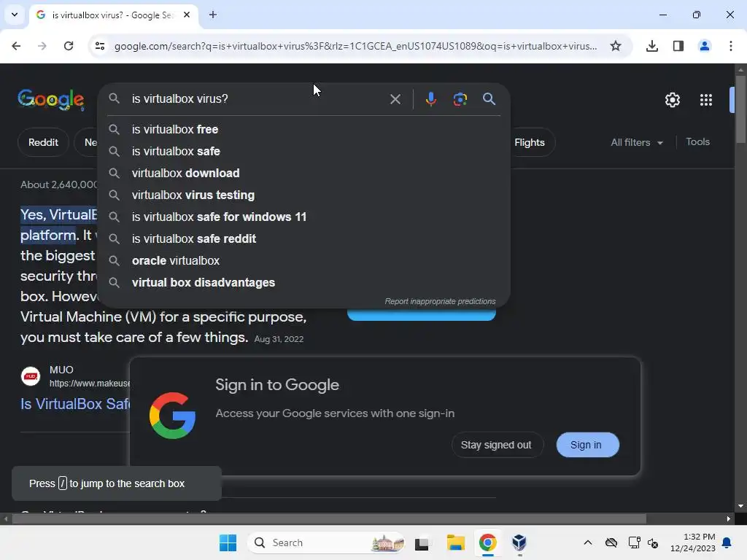This screenshot has width=747, height=560.
Task: Show hidden system tray icons
Action: pos(588,542)
